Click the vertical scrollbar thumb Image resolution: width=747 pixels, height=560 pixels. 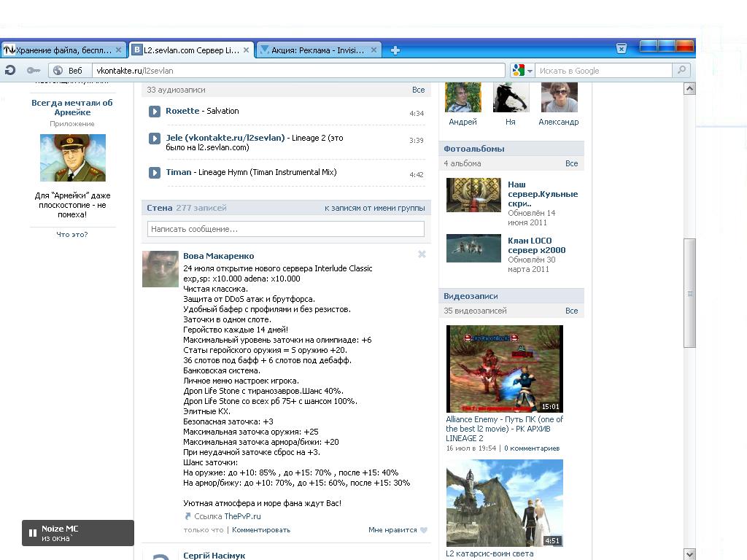click(689, 293)
